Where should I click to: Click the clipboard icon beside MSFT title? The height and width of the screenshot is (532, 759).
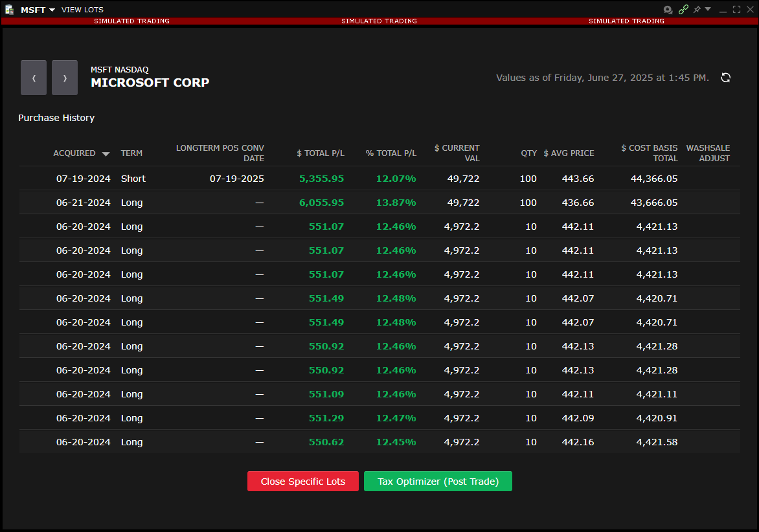pos(9,10)
